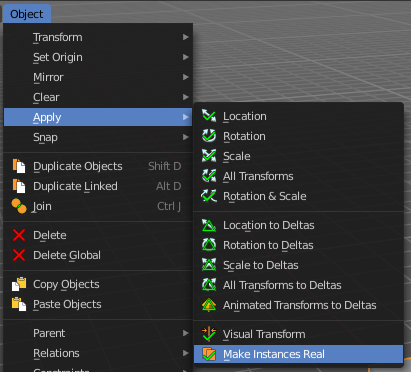This screenshot has width=411, height=372.
Task: Click the Scale to Deltas icon
Action: pyautogui.click(x=209, y=265)
